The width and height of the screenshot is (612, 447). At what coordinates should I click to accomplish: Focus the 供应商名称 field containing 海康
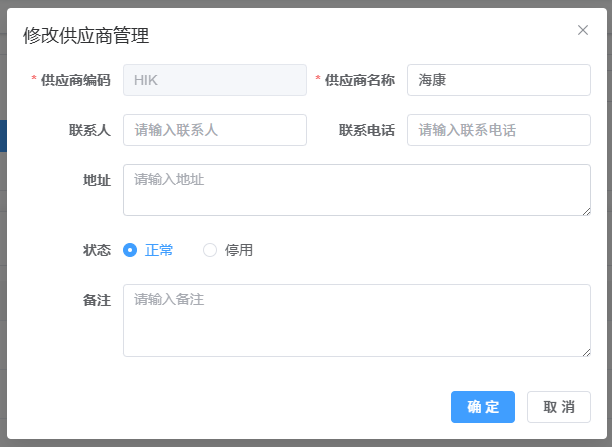pyautogui.click(x=498, y=80)
